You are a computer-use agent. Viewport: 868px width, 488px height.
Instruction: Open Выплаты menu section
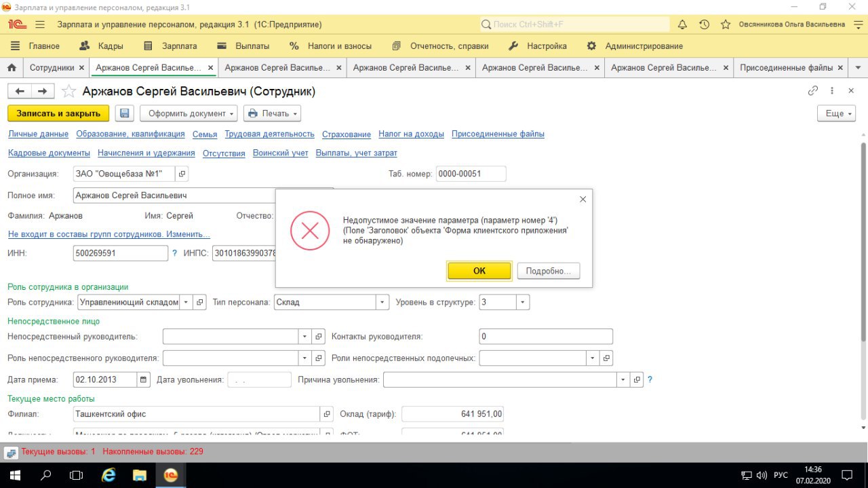point(243,46)
